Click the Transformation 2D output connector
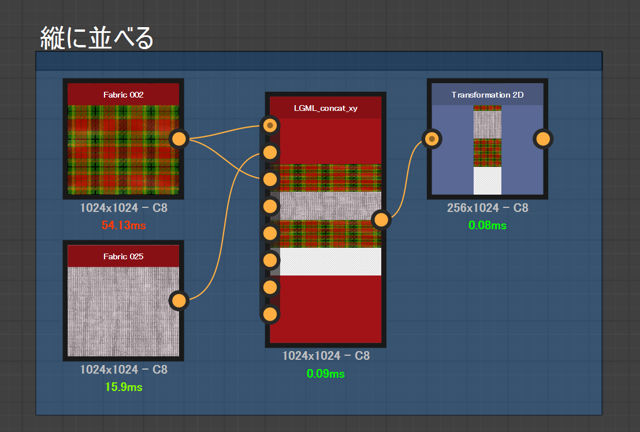Screen dimensions: 640x432 [543, 139]
